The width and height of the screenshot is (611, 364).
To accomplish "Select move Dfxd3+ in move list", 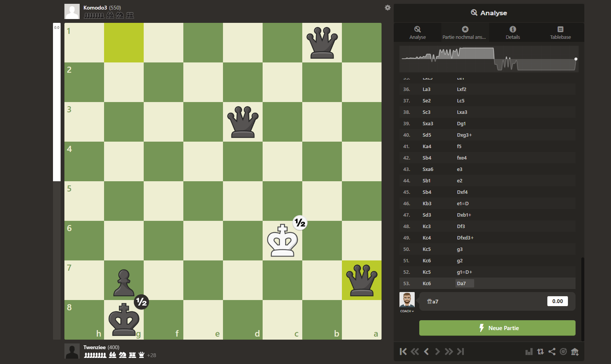I will click(465, 238).
